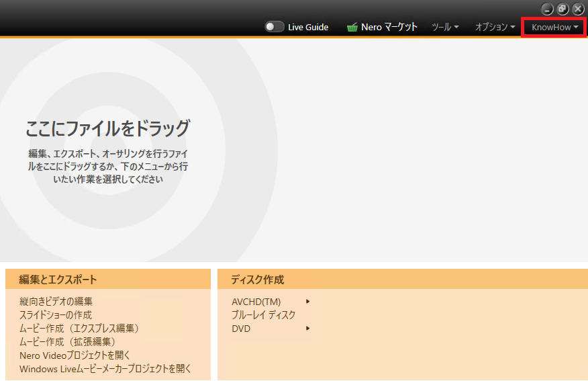Viewport: 588px width, 381px height.
Task: Click the Nero マーケット basket icon
Action: (352, 27)
